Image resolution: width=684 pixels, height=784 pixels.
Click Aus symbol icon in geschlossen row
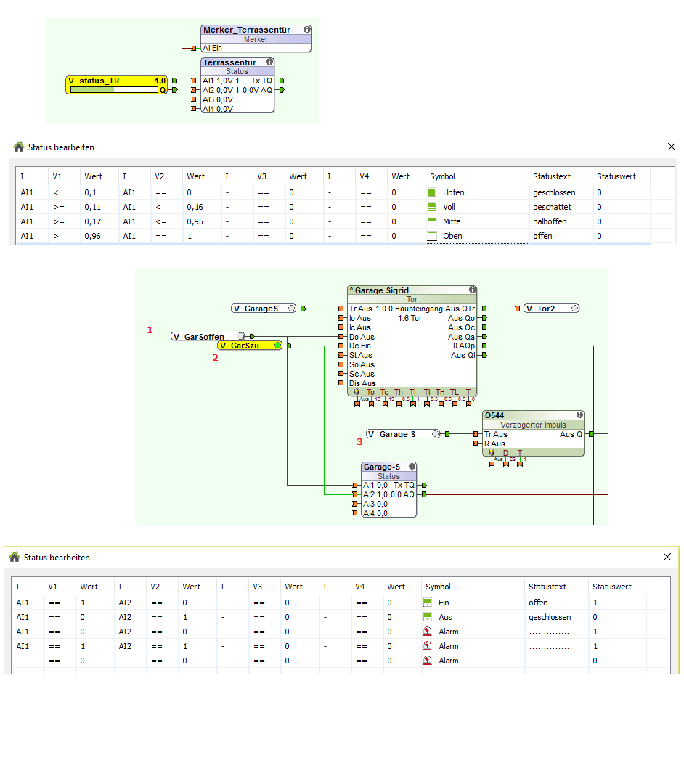pyautogui.click(x=428, y=617)
